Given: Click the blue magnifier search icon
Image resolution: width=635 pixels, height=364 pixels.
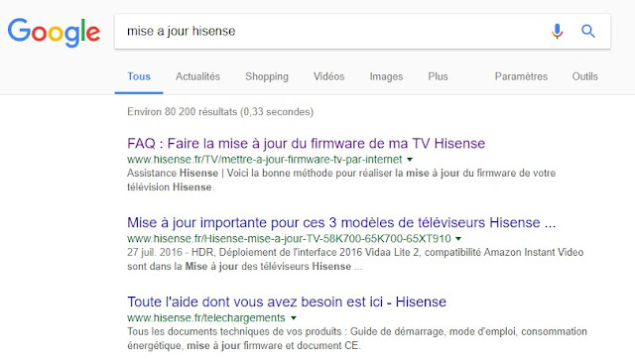Looking at the screenshot, I should [x=588, y=31].
